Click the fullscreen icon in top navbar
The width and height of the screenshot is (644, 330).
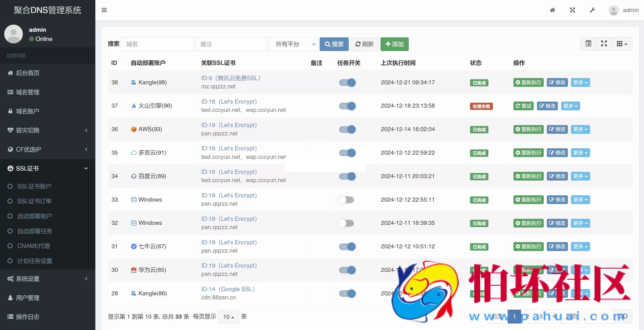pos(573,10)
